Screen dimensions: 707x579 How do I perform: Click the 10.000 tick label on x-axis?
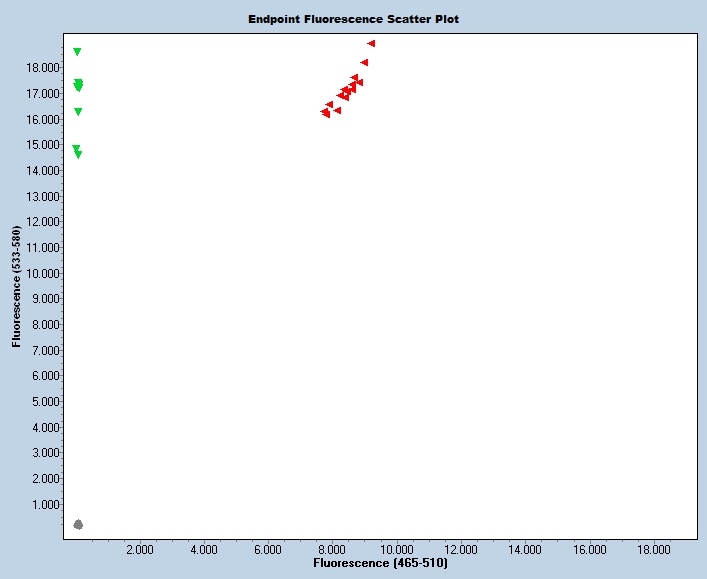[396, 549]
